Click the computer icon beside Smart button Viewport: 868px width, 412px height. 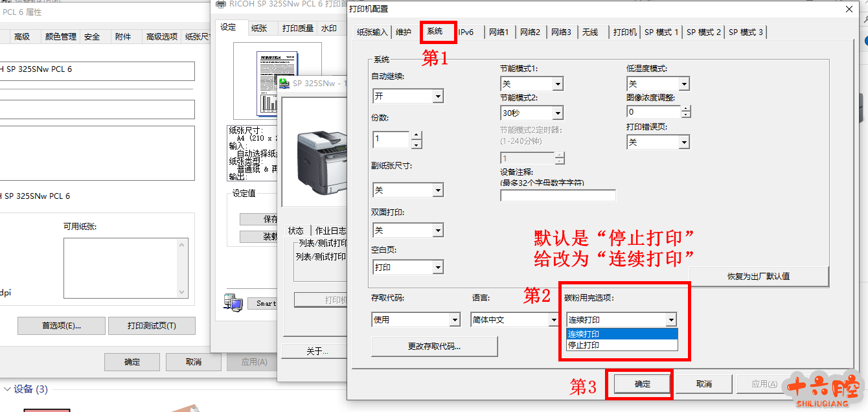[x=233, y=302]
